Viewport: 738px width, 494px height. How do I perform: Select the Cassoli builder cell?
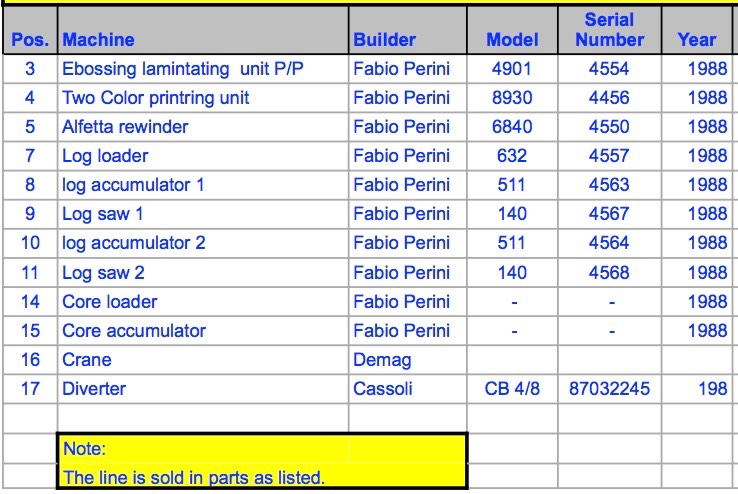(408, 389)
